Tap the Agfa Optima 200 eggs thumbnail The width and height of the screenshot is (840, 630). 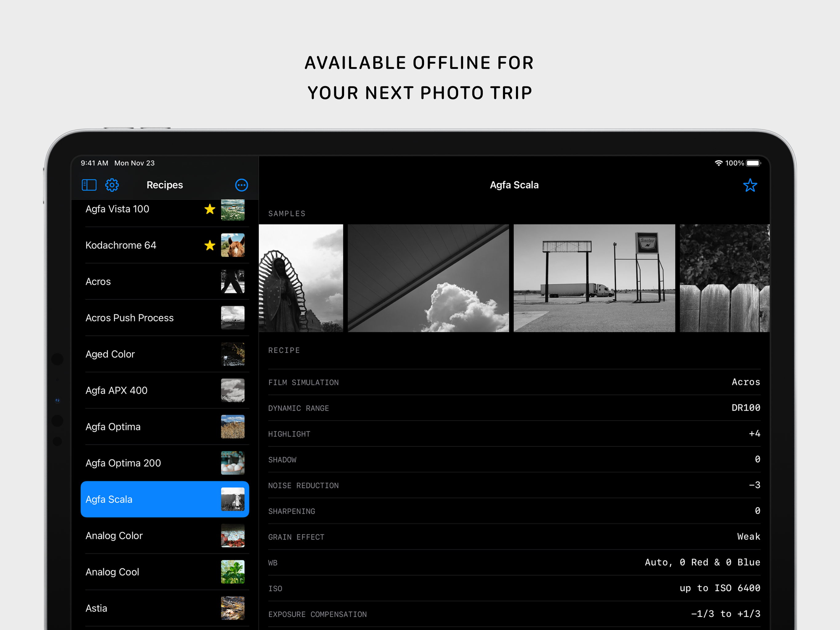pos(232,463)
